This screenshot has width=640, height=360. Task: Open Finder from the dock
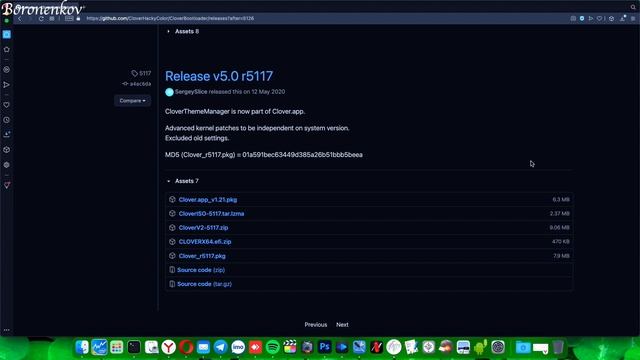click(x=82, y=347)
